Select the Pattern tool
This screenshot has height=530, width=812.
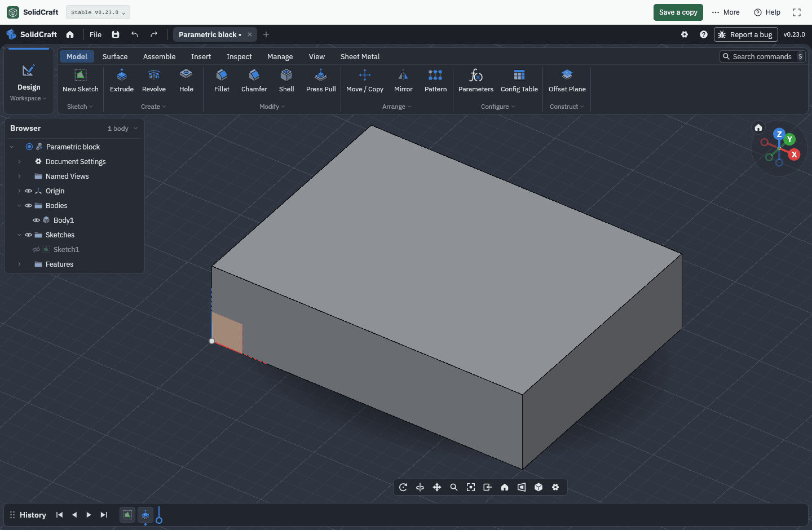coord(435,81)
